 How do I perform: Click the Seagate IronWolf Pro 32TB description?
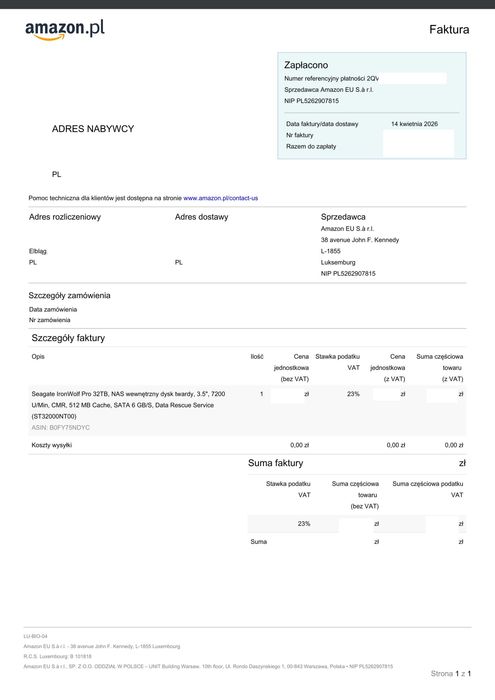click(128, 405)
